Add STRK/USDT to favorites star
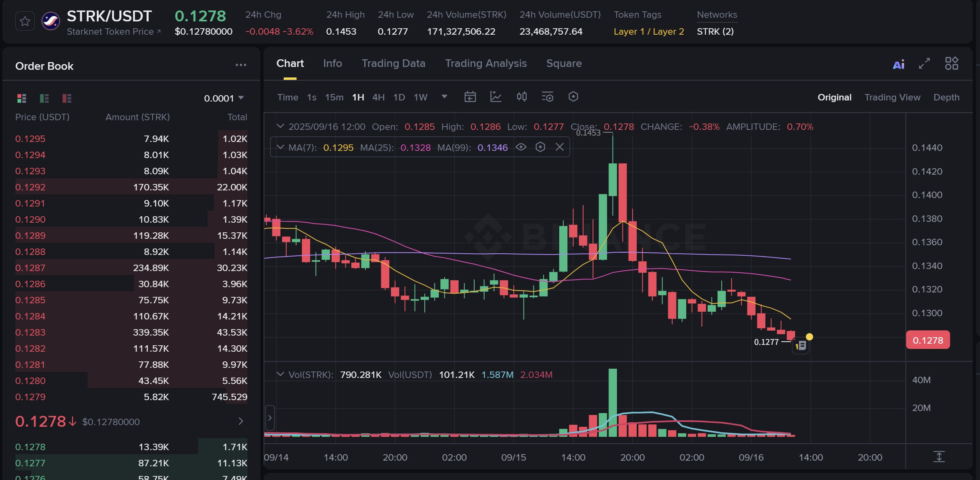980x480 pixels. tap(25, 21)
